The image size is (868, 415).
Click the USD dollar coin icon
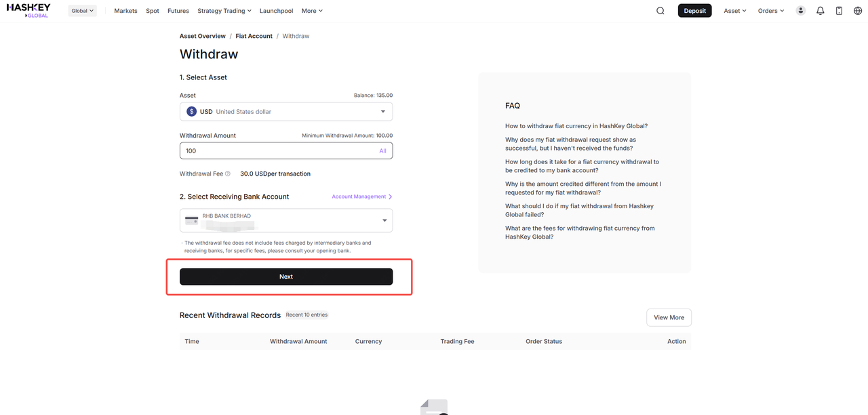pos(192,112)
